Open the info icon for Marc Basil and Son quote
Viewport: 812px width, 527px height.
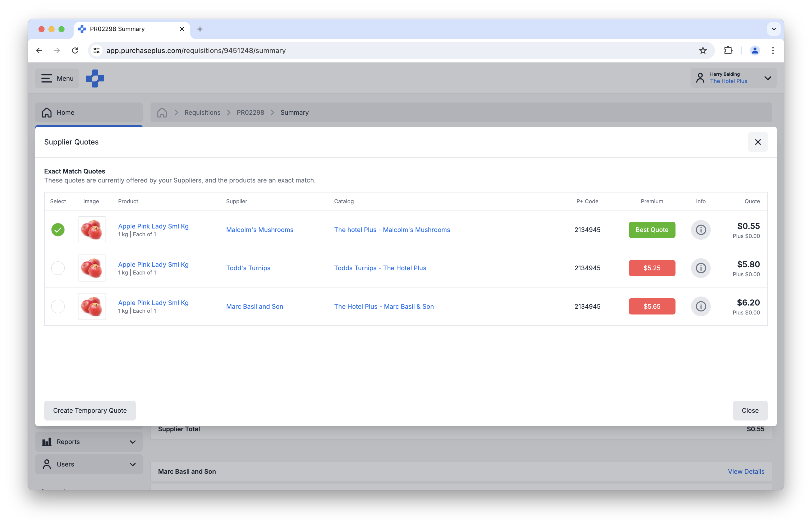point(700,306)
